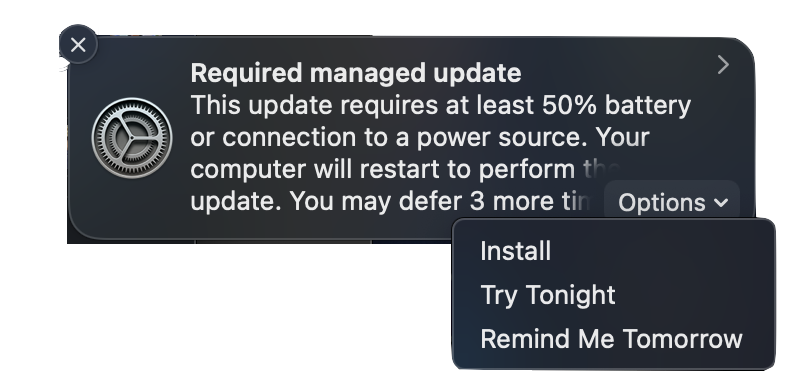Click the notification body text about battery

tap(441, 106)
